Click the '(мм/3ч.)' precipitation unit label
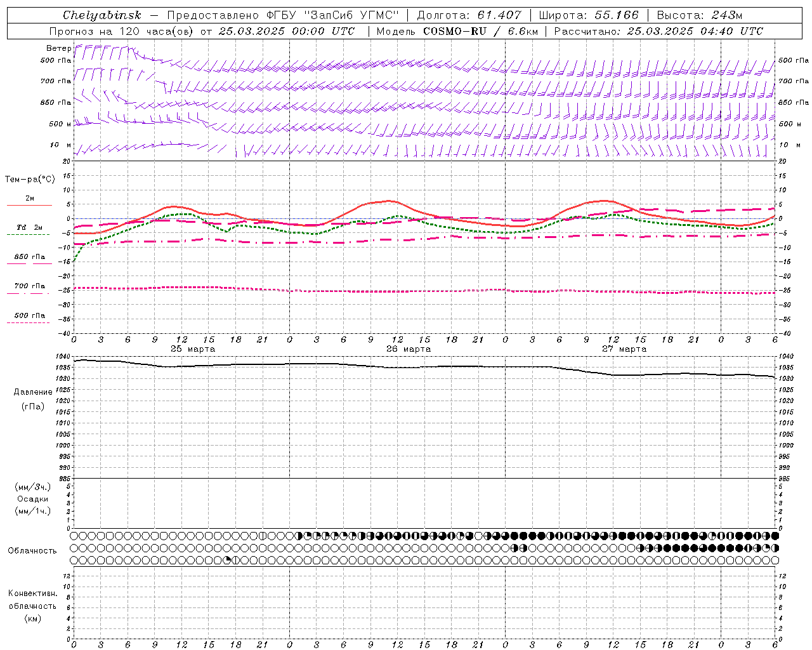Viewport: 812px width, 650px height. point(33,487)
